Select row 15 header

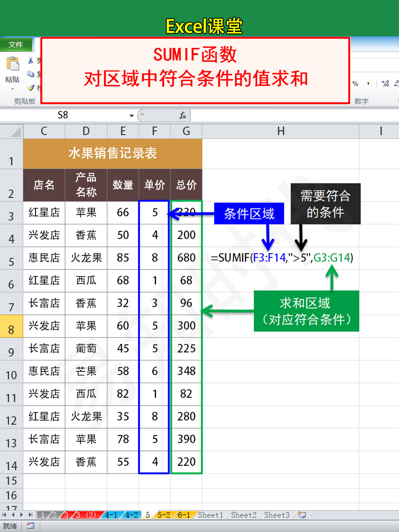click(x=12, y=481)
